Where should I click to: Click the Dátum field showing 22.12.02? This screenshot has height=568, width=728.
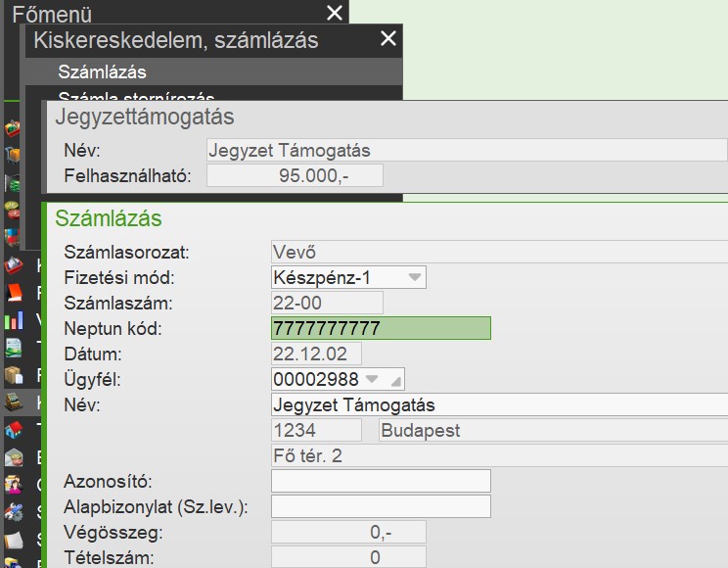[x=316, y=354]
